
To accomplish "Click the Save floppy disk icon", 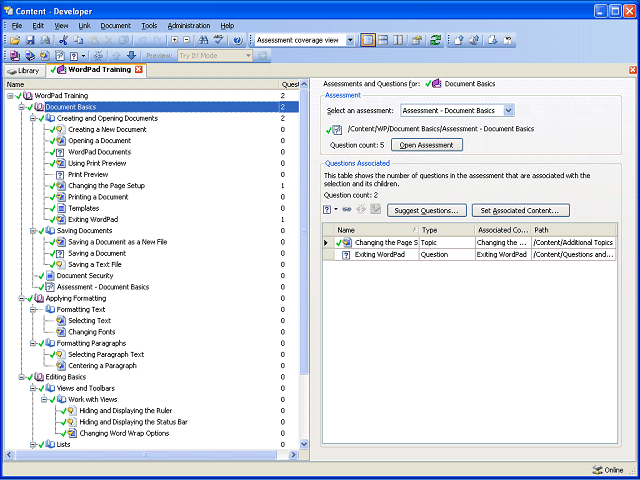I will tap(30, 40).
